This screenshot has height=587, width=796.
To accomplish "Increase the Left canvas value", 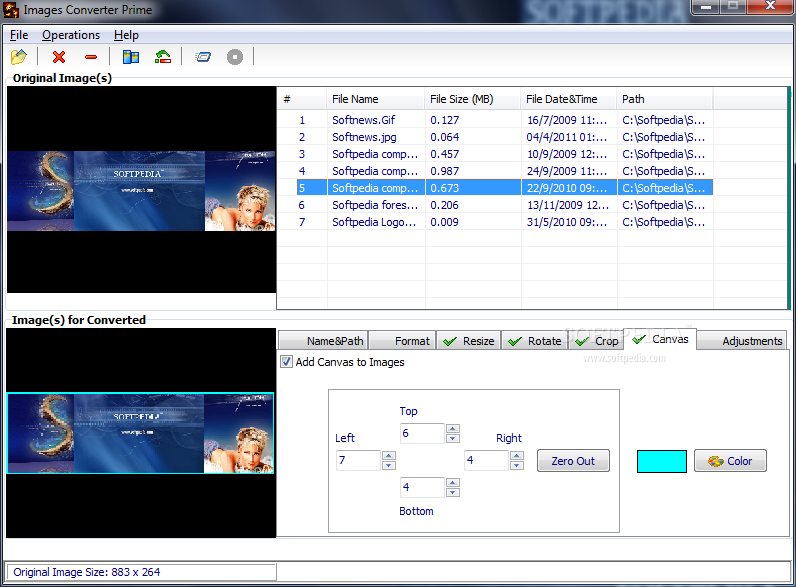I will point(389,455).
